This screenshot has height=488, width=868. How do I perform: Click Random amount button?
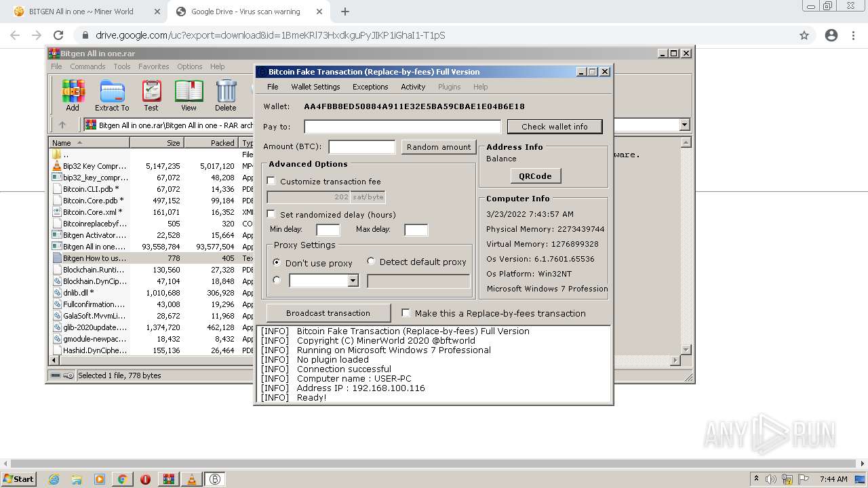[439, 147]
